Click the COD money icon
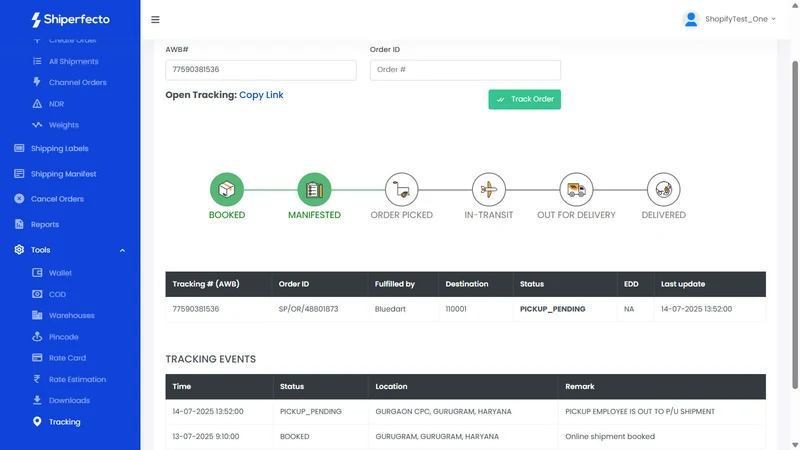The image size is (800, 450). [37, 294]
